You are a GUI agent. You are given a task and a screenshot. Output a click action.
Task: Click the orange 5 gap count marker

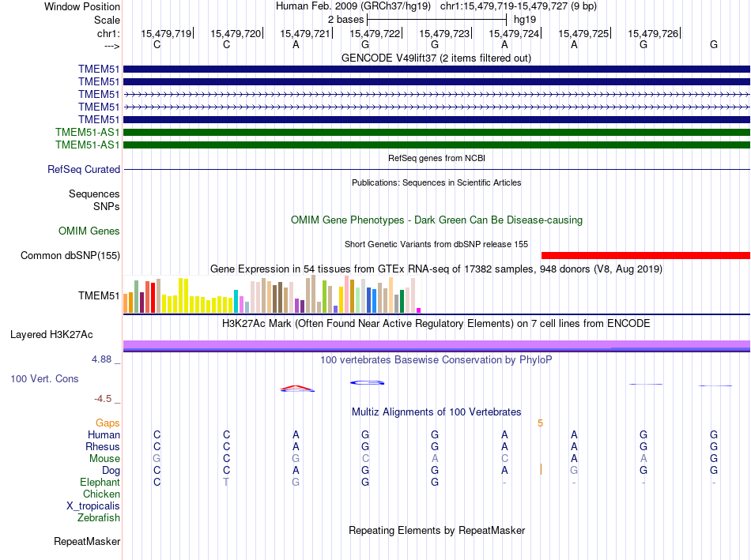point(540,423)
